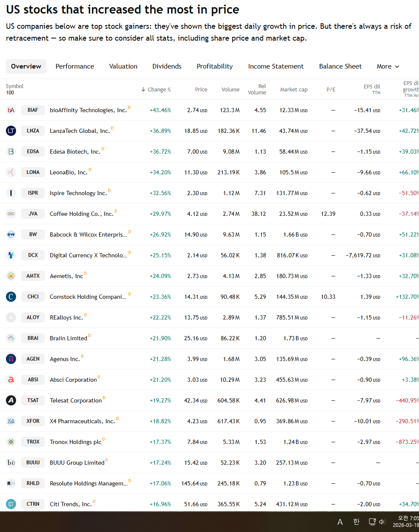Open the Babcock & Wilcox BW logo icon
Screen dimensions: 419x532
tap(11, 234)
